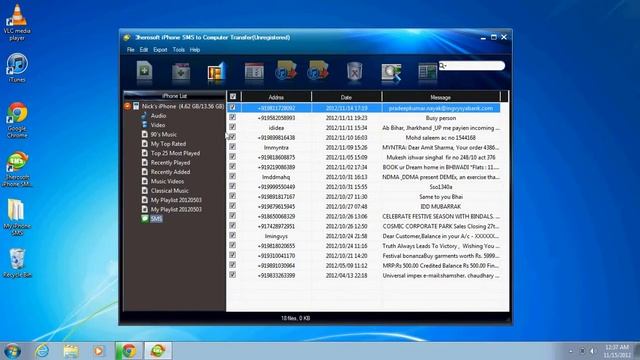The height and width of the screenshot is (360, 640).
Task: Uncheck the checkbox for Iminguys row
Action: (232, 236)
